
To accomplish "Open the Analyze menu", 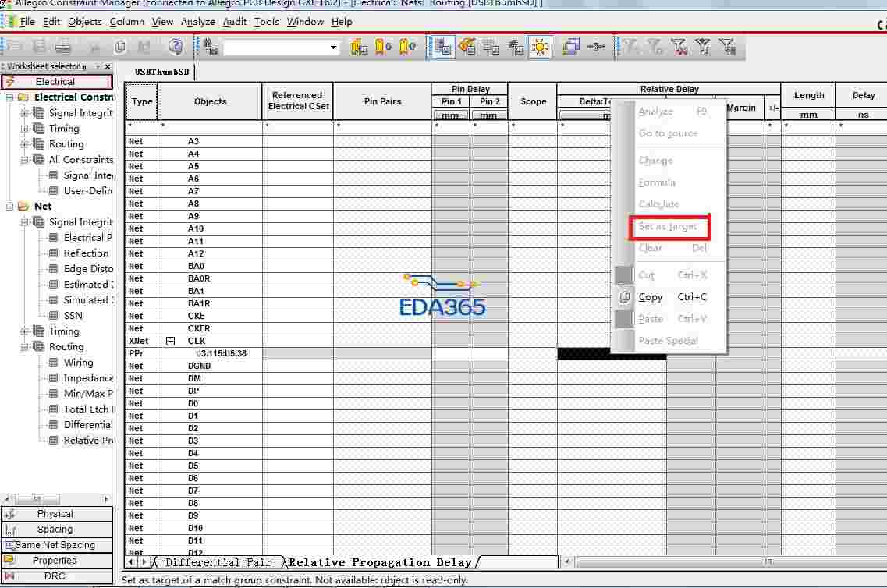I will coord(198,22).
